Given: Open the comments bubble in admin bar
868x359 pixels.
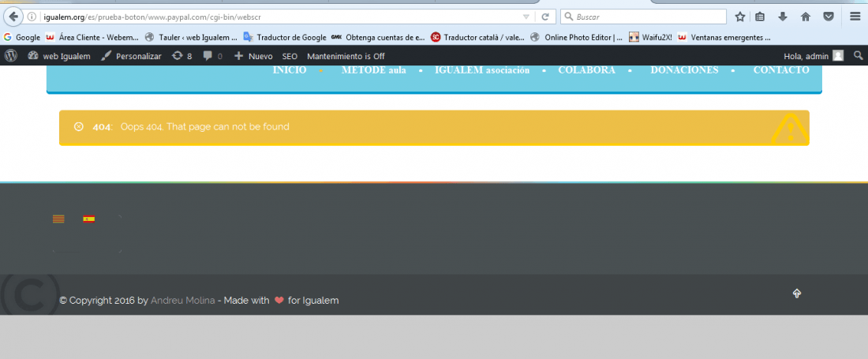Looking at the screenshot, I should coord(212,56).
